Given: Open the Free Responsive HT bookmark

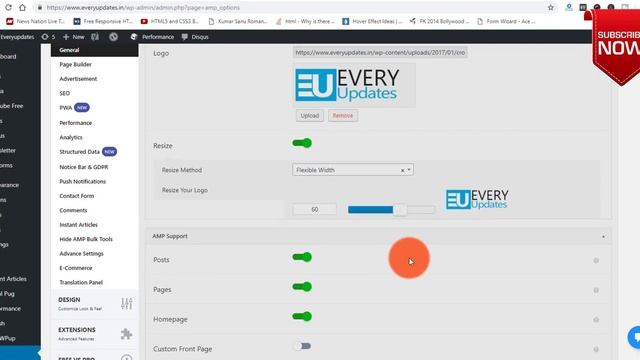Looking at the screenshot, I should click(103, 21).
